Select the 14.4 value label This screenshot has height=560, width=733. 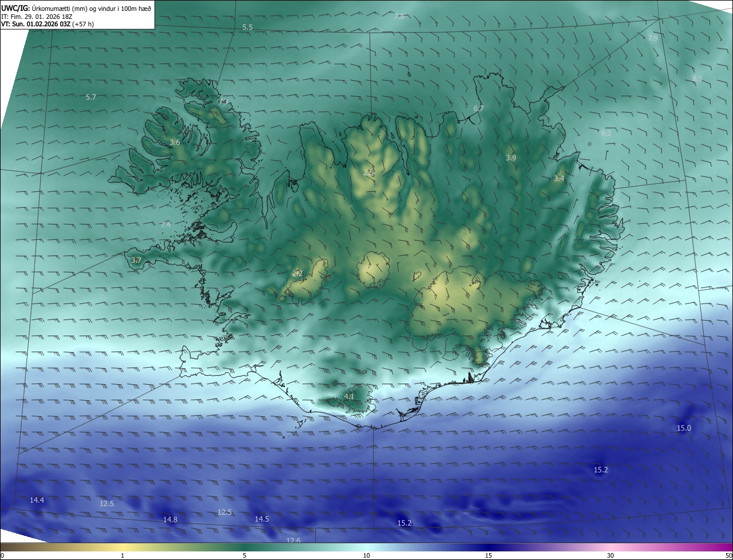click(x=37, y=500)
